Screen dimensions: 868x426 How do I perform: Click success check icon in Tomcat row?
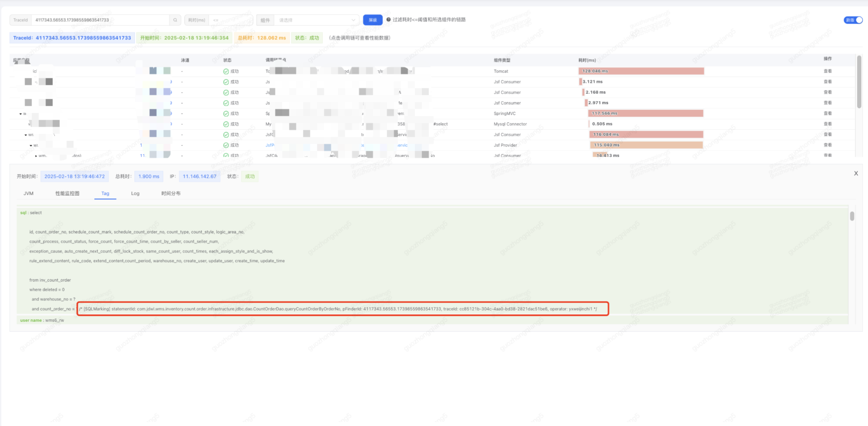226,71
